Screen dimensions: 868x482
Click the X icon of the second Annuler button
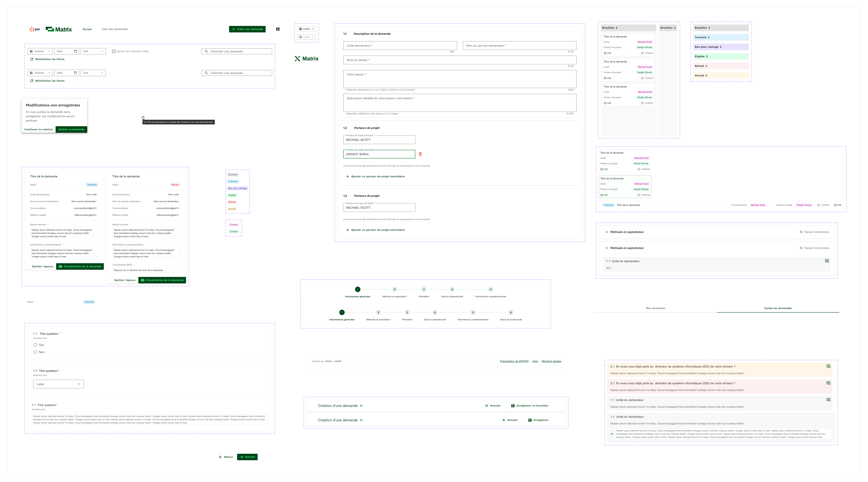tap(504, 420)
